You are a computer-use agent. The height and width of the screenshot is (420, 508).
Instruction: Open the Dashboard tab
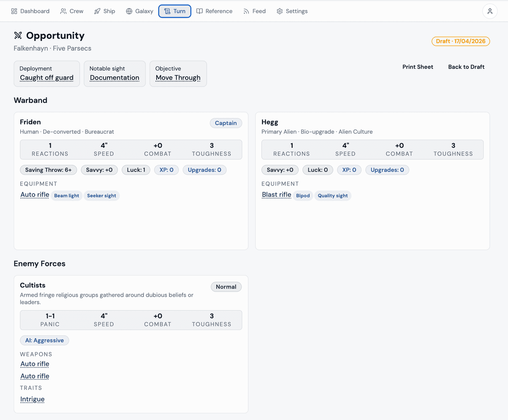(30, 11)
